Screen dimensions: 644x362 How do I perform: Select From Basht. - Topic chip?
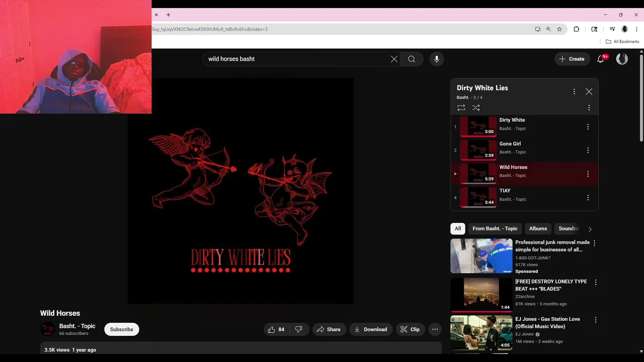[495, 228]
